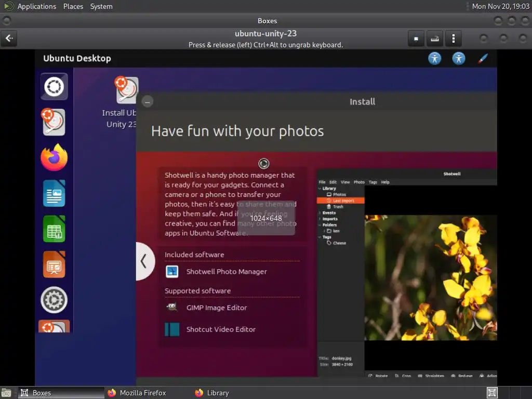The height and width of the screenshot is (399, 532).
Task: Click the accessibility icon beside the paintbrush
Action: 459,58
